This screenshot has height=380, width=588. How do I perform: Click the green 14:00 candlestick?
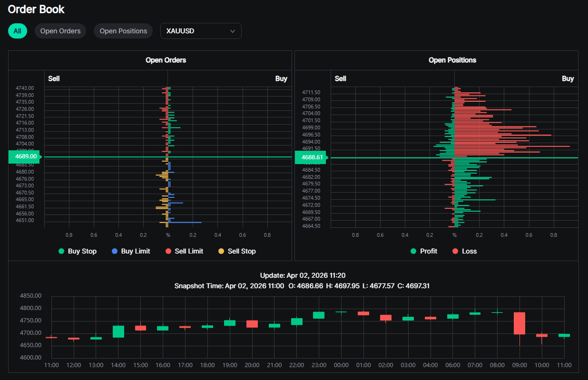click(x=118, y=331)
